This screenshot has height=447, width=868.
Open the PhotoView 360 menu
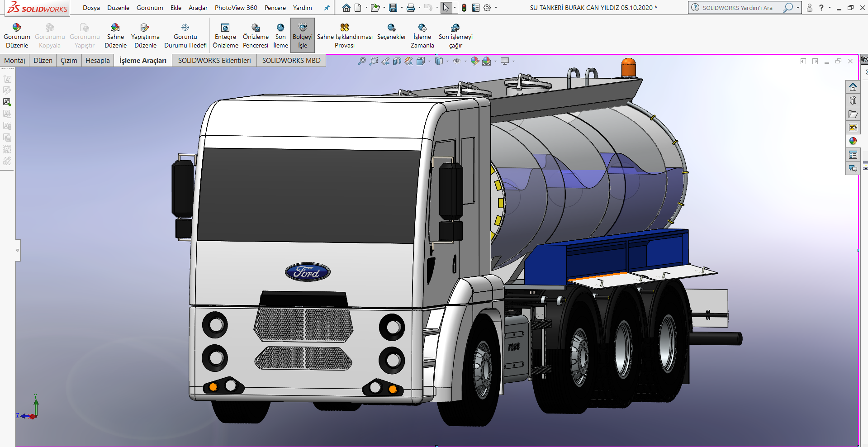tap(236, 8)
